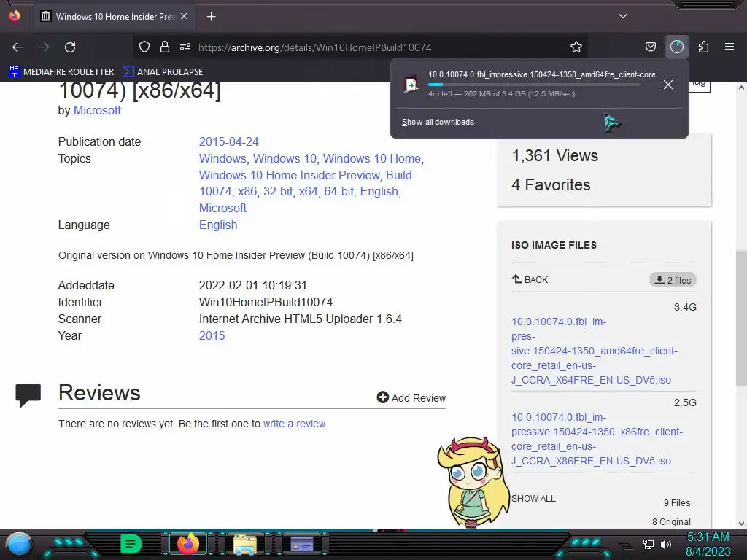The height and width of the screenshot is (560, 747).
Task: View site info via padlock icon
Action: click(165, 47)
